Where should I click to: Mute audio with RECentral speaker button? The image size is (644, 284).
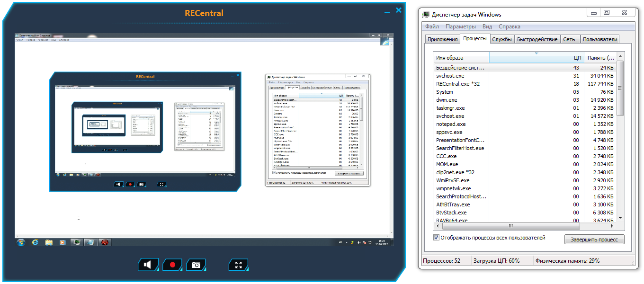tap(148, 265)
